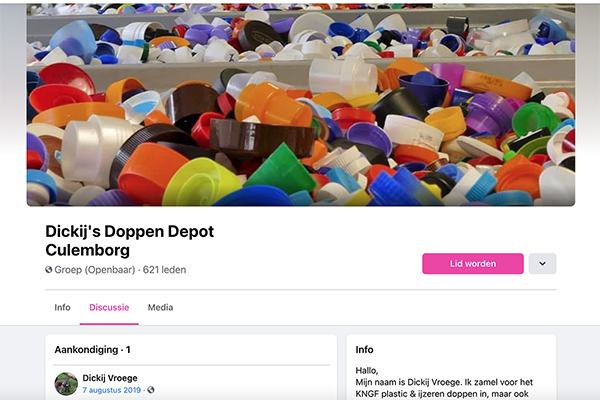
Task: Expand the dropdown arrow beside Lid worden
Action: point(542,263)
